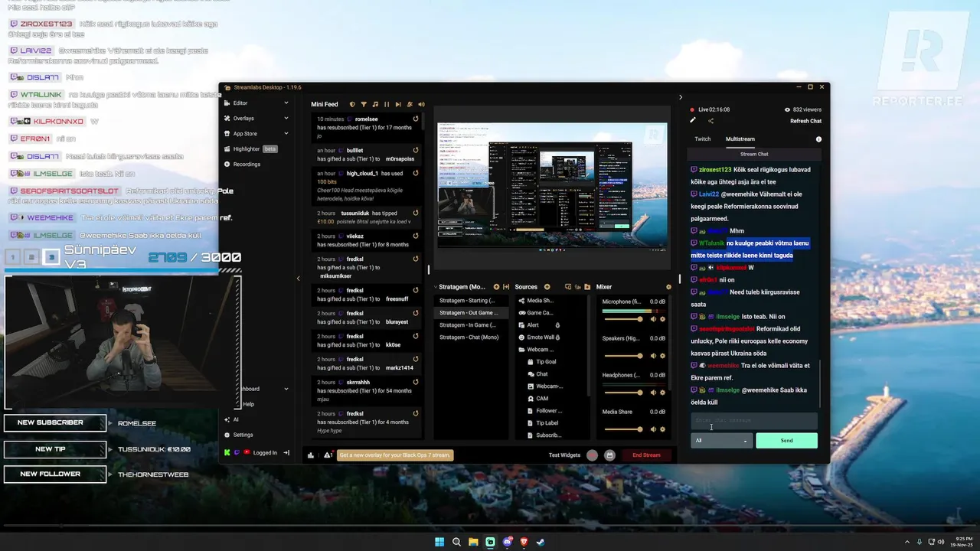Toggle lock on the Emote Wall source
Image resolution: width=980 pixels, height=551 pixels.
558,337
